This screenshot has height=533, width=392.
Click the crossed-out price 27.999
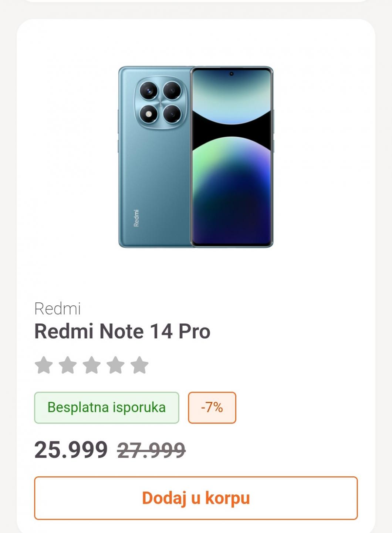[151, 450]
